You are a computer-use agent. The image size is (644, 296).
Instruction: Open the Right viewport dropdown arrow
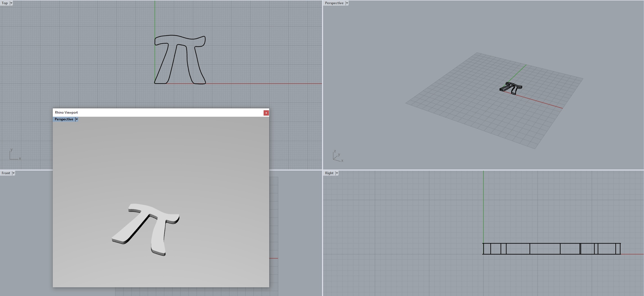337,173
